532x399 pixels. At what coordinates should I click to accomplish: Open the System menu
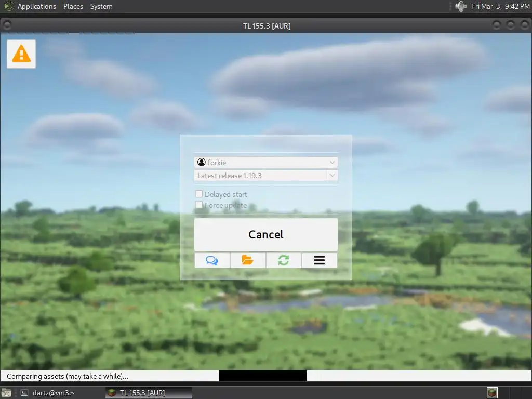[101, 6]
